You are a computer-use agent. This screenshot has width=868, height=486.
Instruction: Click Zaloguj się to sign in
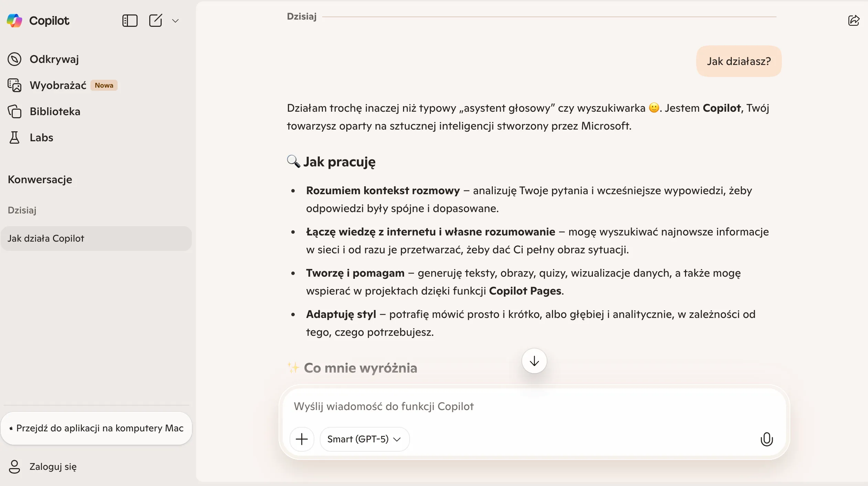click(x=53, y=467)
